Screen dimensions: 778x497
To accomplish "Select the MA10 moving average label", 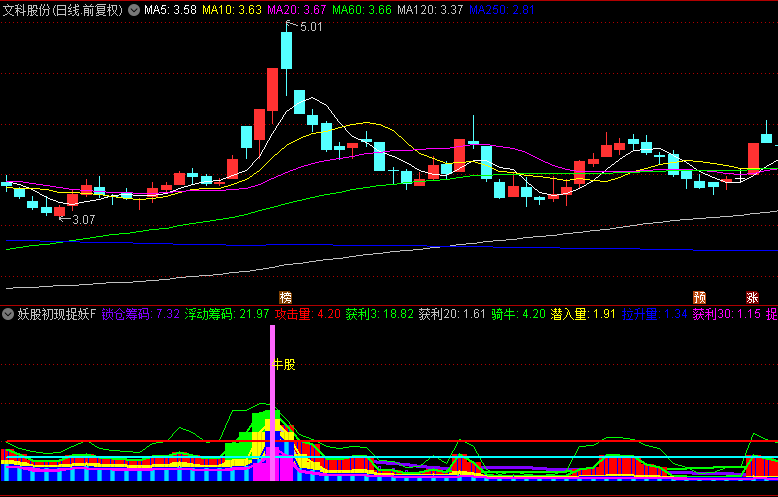I will tap(232, 10).
